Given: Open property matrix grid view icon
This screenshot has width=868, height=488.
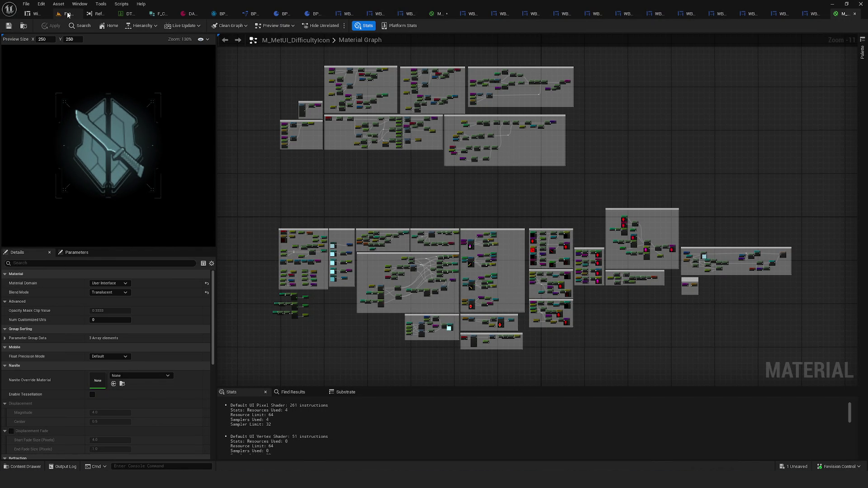Looking at the screenshot, I should point(203,263).
